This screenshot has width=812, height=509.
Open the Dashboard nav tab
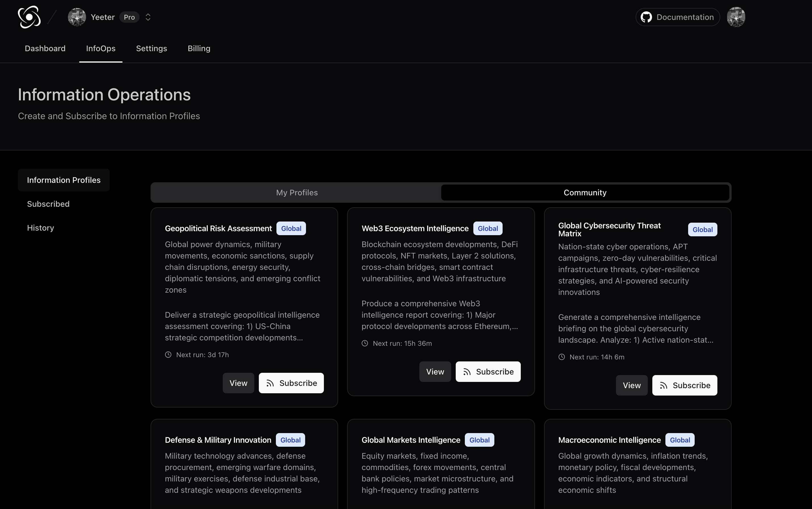(45, 48)
